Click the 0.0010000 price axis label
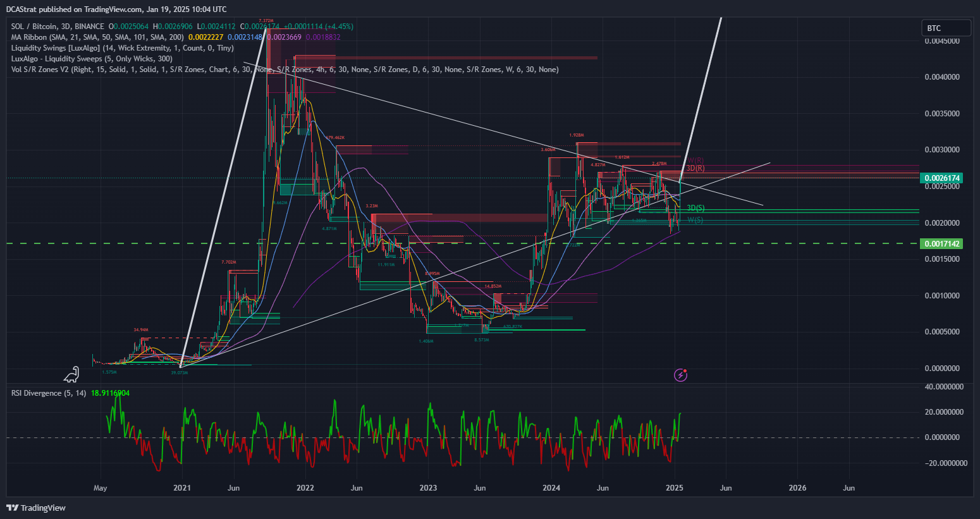This screenshot has height=519, width=980. point(942,296)
